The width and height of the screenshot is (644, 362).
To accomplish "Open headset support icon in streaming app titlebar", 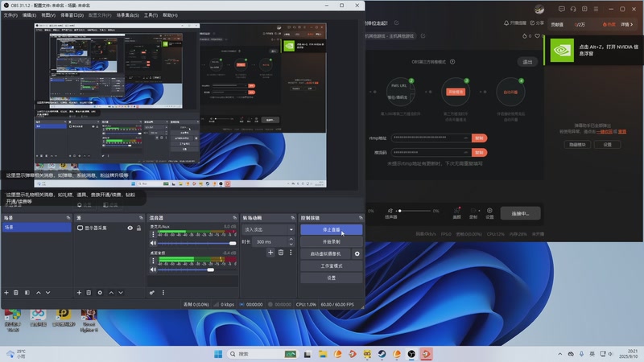I will pos(573,9).
